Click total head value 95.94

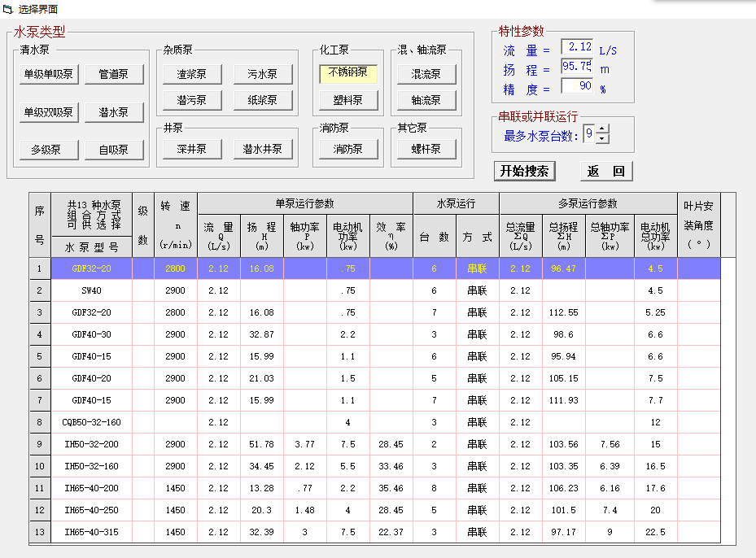[x=564, y=356]
